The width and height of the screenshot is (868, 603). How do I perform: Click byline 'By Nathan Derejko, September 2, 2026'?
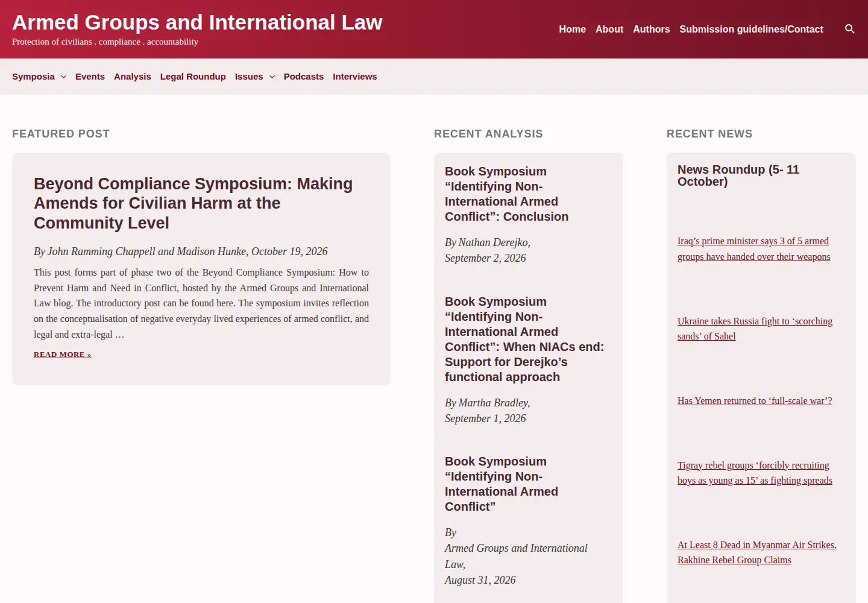point(488,250)
